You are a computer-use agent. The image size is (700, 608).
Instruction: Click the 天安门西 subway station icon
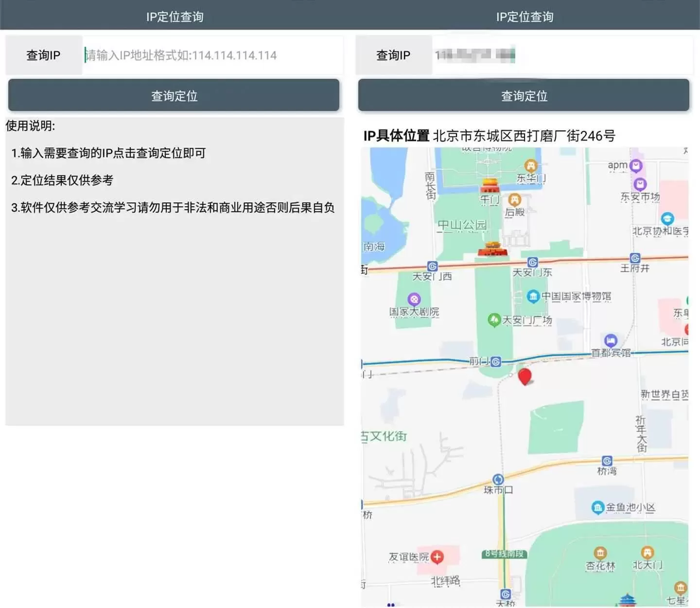(x=432, y=266)
